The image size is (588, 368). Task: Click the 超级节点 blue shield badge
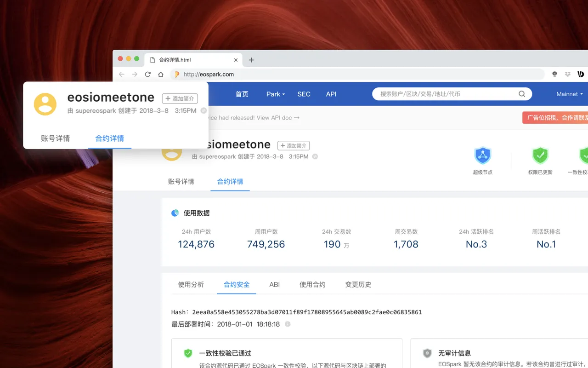483,156
